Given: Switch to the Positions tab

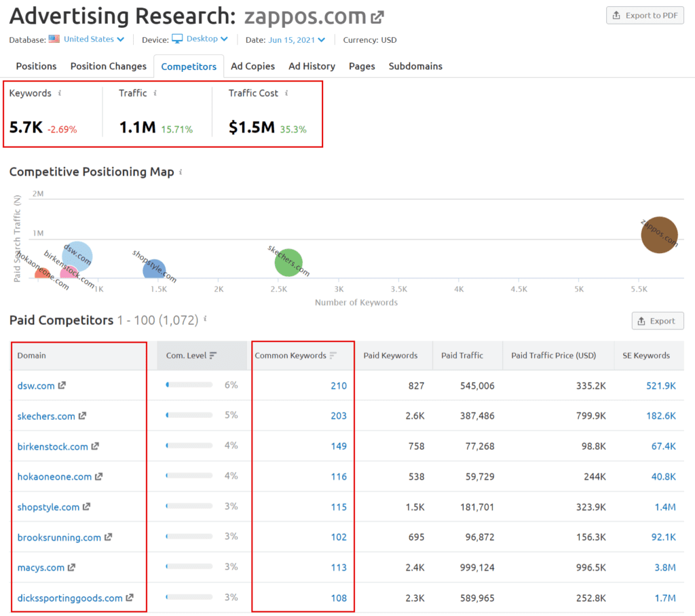Looking at the screenshot, I should [37, 66].
